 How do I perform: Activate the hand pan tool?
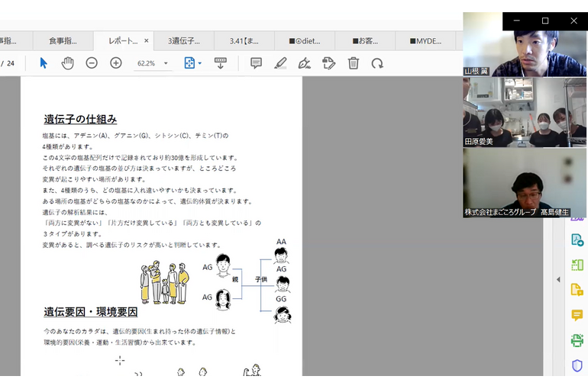(67, 63)
